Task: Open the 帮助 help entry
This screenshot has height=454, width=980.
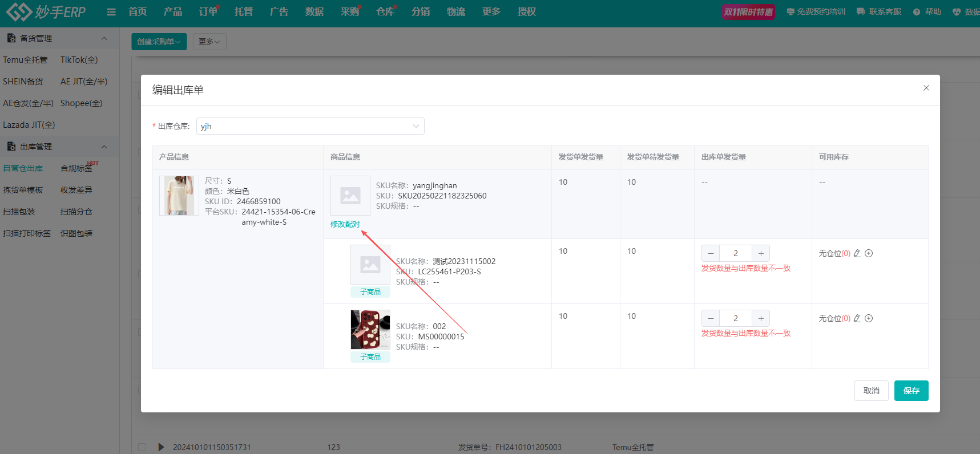Action: (927, 11)
